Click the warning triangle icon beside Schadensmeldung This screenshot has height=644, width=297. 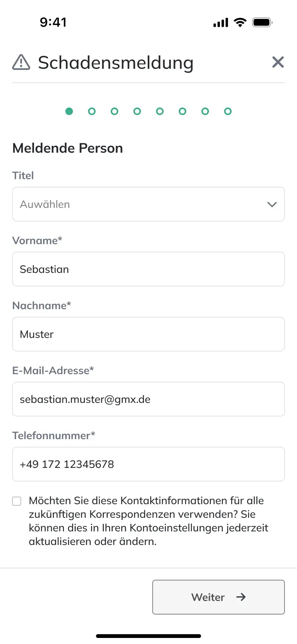coord(21,62)
